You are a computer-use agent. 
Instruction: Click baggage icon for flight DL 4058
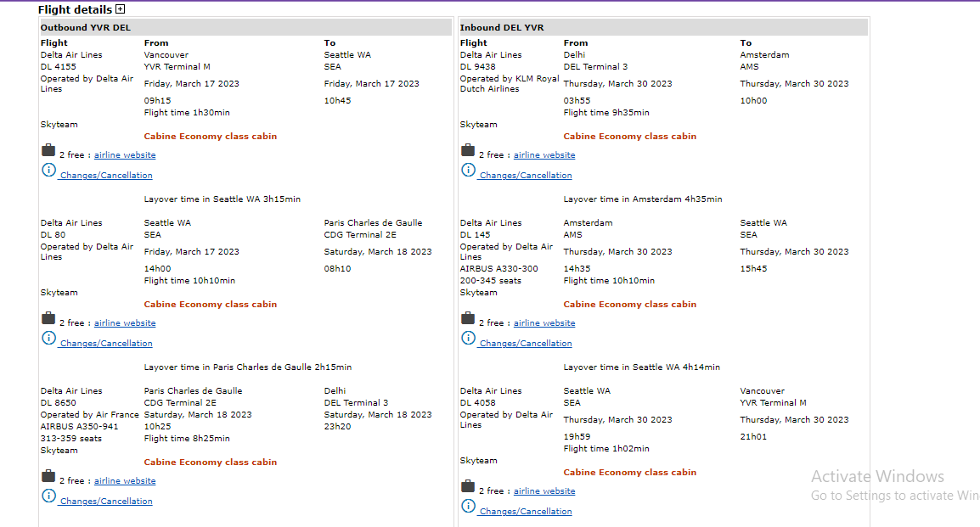click(468, 486)
